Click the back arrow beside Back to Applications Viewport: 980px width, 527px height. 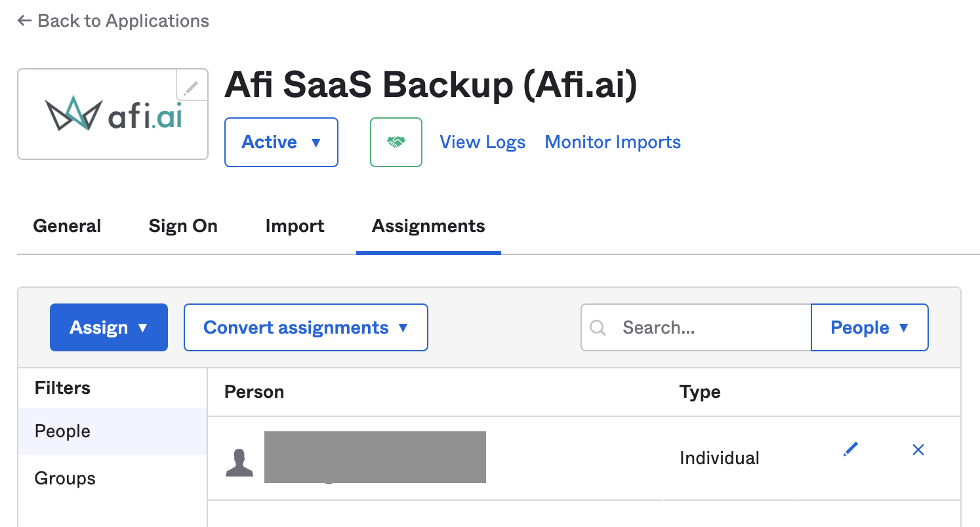24,21
